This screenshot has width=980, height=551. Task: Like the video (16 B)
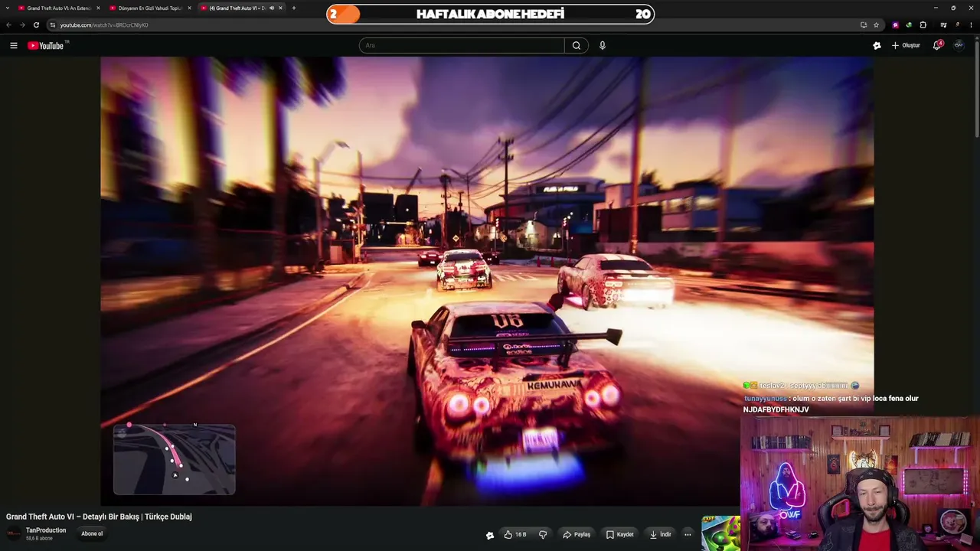click(x=515, y=534)
